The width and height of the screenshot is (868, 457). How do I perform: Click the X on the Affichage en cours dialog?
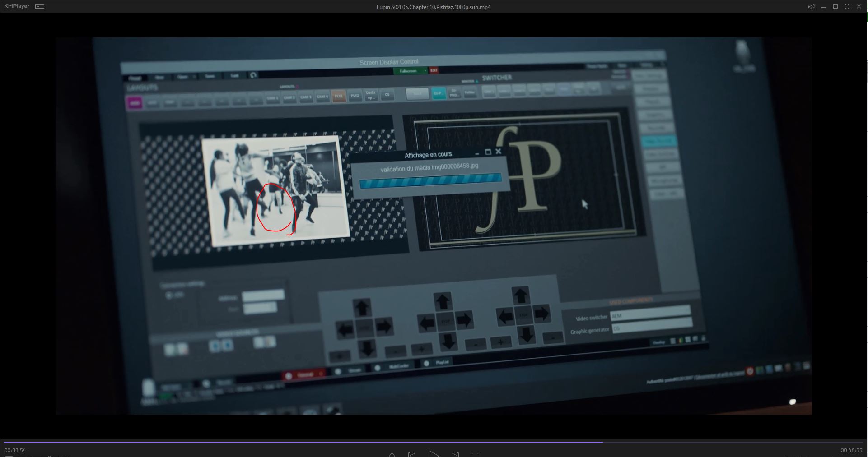click(x=498, y=152)
